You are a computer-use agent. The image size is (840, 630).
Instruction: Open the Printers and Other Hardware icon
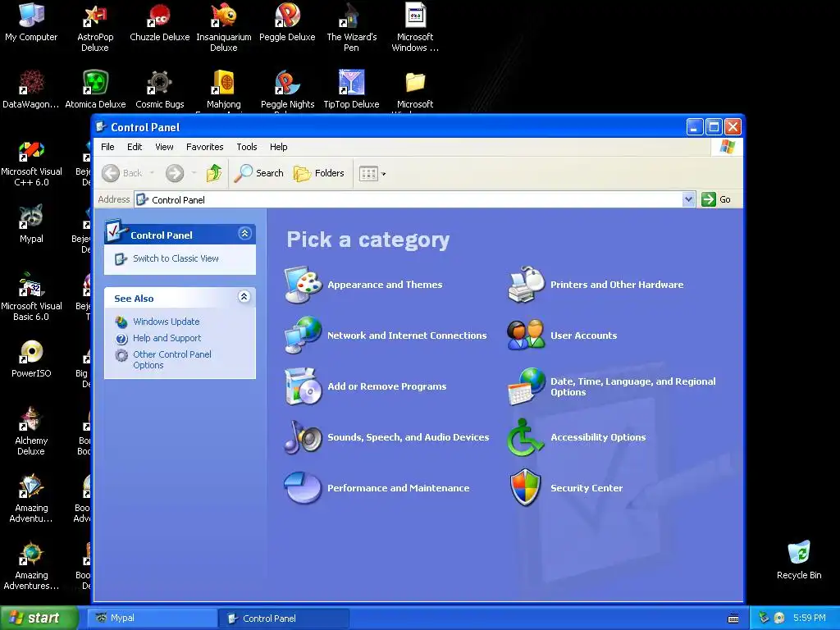[526, 285]
